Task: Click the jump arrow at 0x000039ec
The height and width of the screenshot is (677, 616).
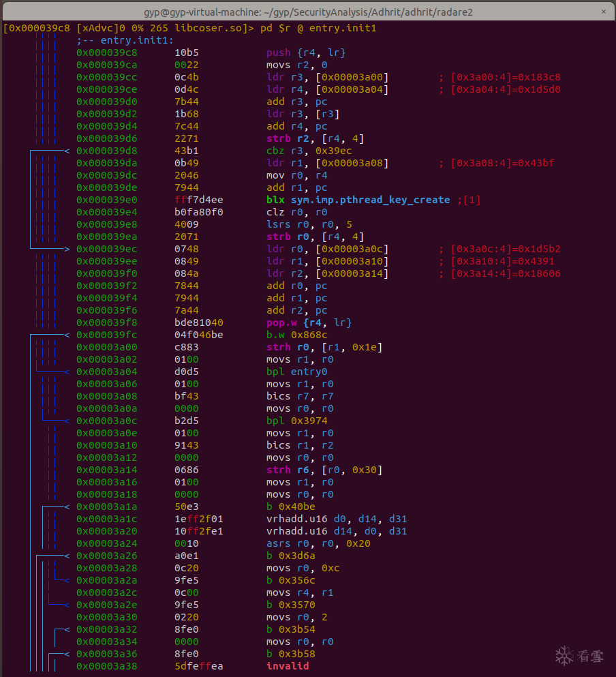Action: [66, 249]
